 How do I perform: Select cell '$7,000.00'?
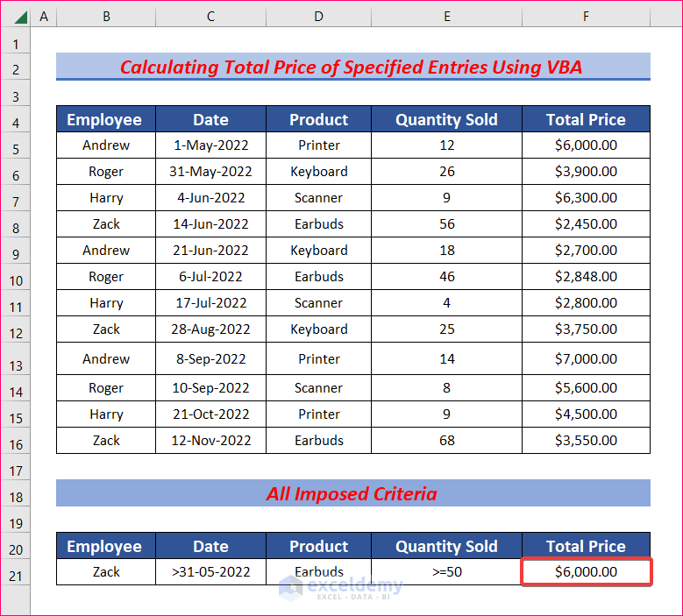(586, 358)
